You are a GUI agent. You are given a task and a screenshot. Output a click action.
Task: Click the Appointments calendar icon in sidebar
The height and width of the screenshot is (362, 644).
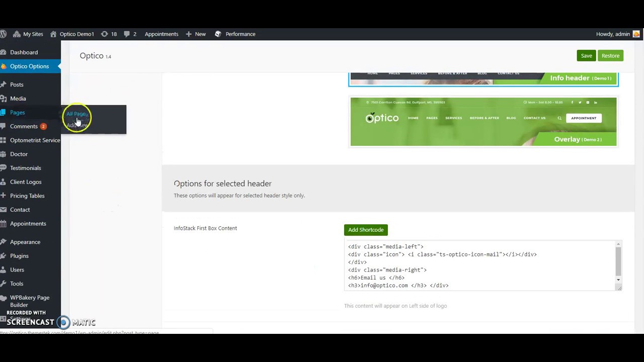pos(3,224)
